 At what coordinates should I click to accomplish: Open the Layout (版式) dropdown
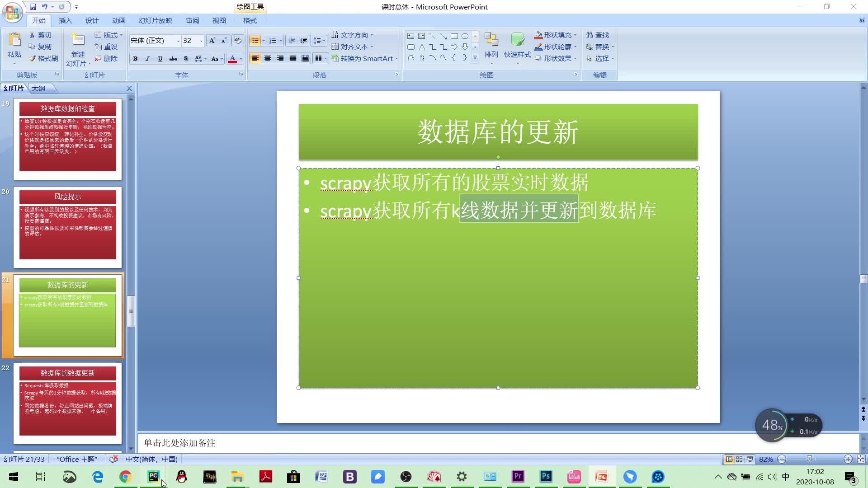tap(109, 35)
